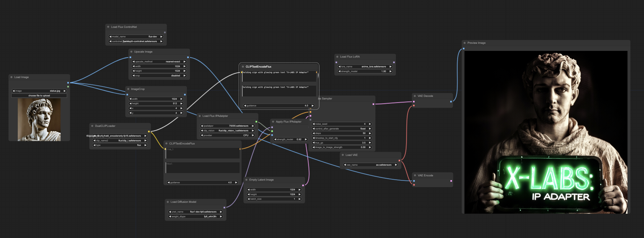Collapse the Load Flux ControlNet node
Image resolution: width=644 pixels, height=238 pixels.
tap(108, 27)
